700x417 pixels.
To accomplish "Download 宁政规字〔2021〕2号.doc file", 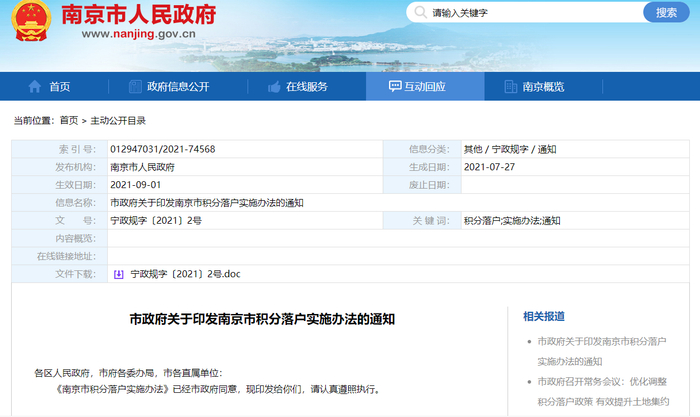I will (185, 274).
